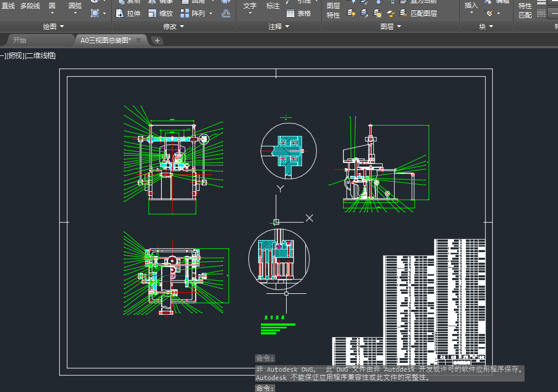This screenshot has height=392, width=558.
Task: Click the 二维线框 visual style control
Action: pos(41,55)
